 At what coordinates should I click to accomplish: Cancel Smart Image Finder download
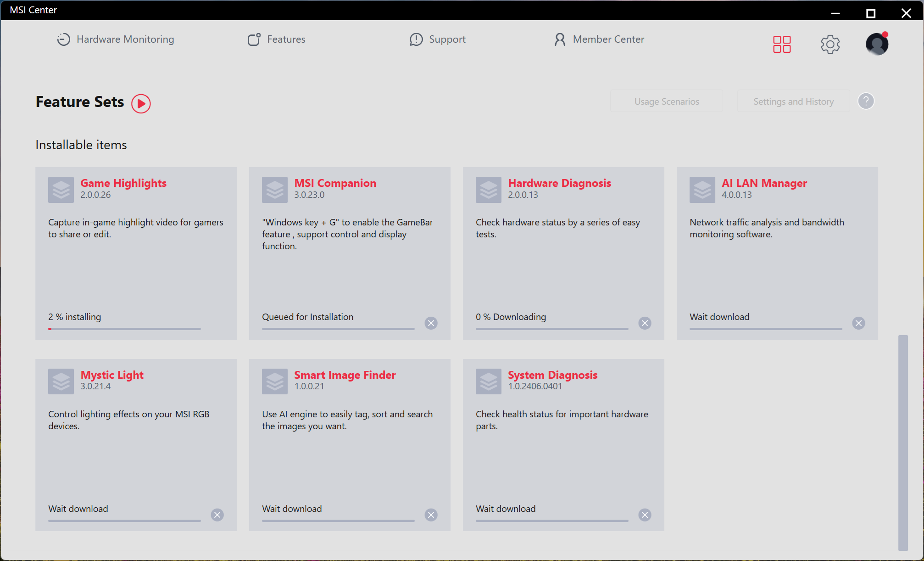(x=431, y=515)
